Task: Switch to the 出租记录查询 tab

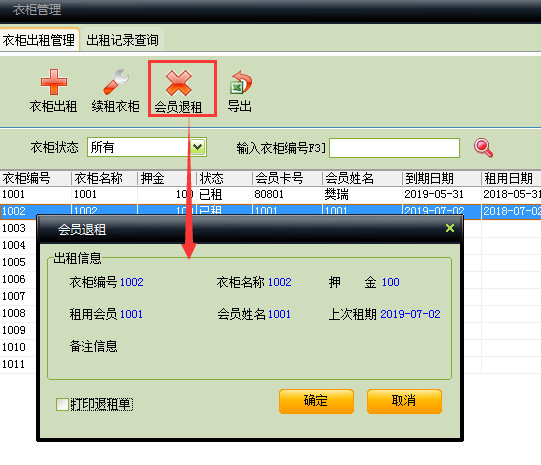Action: click(122, 40)
